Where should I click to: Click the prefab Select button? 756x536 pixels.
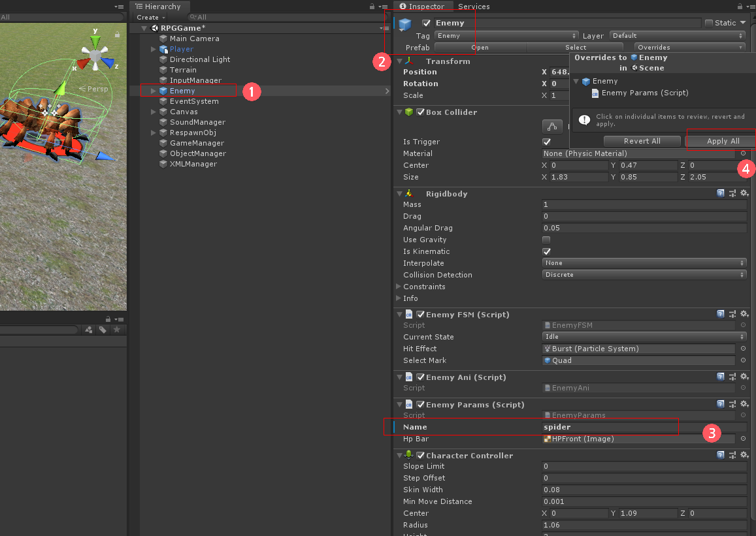click(x=576, y=47)
